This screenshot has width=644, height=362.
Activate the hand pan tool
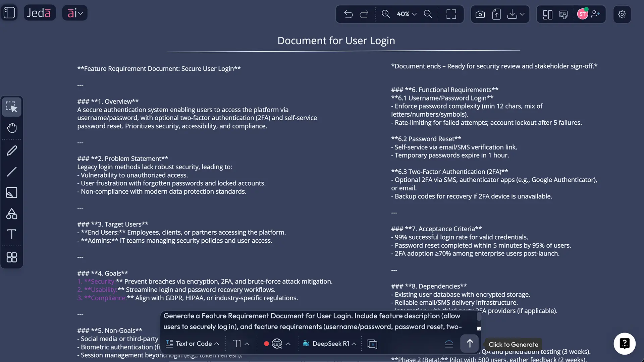12,128
